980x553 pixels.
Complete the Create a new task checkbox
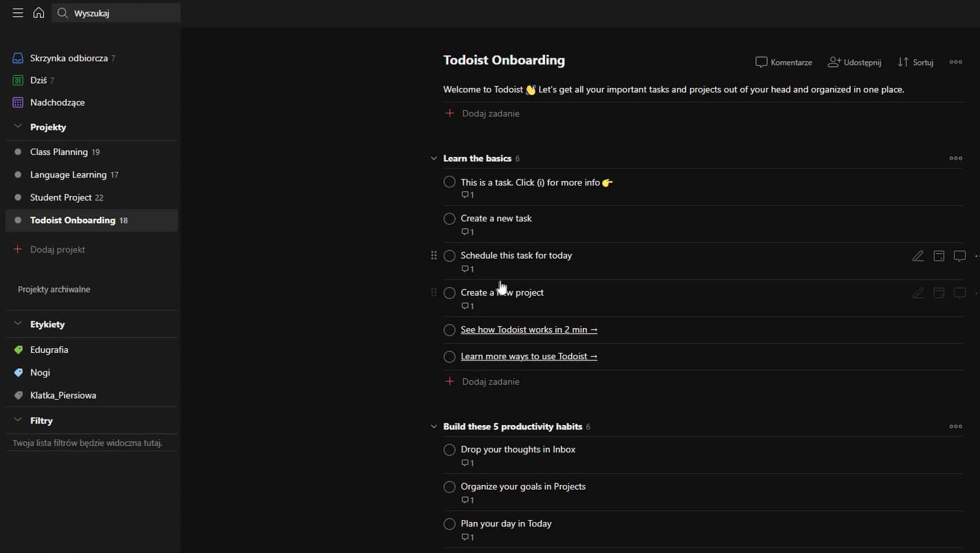pos(449,219)
